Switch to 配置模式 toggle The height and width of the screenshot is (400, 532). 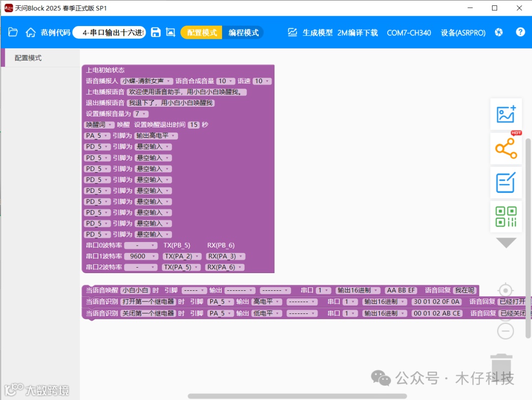(201, 32)
